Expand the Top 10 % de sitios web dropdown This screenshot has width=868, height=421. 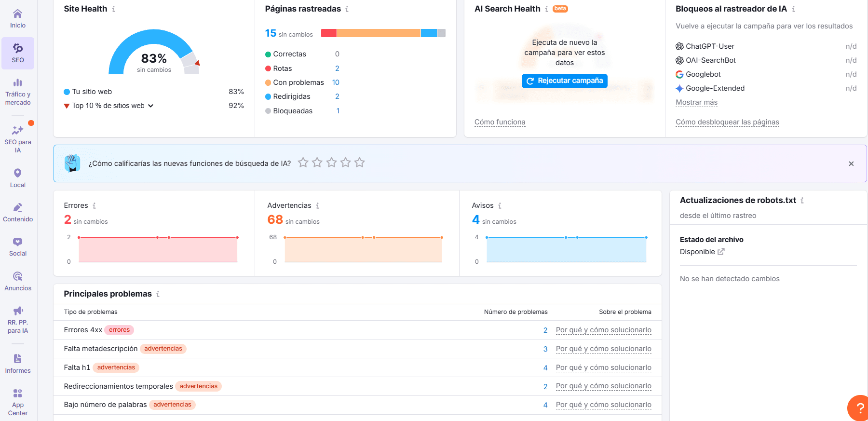pyautogui.click(x=150, y=106)
